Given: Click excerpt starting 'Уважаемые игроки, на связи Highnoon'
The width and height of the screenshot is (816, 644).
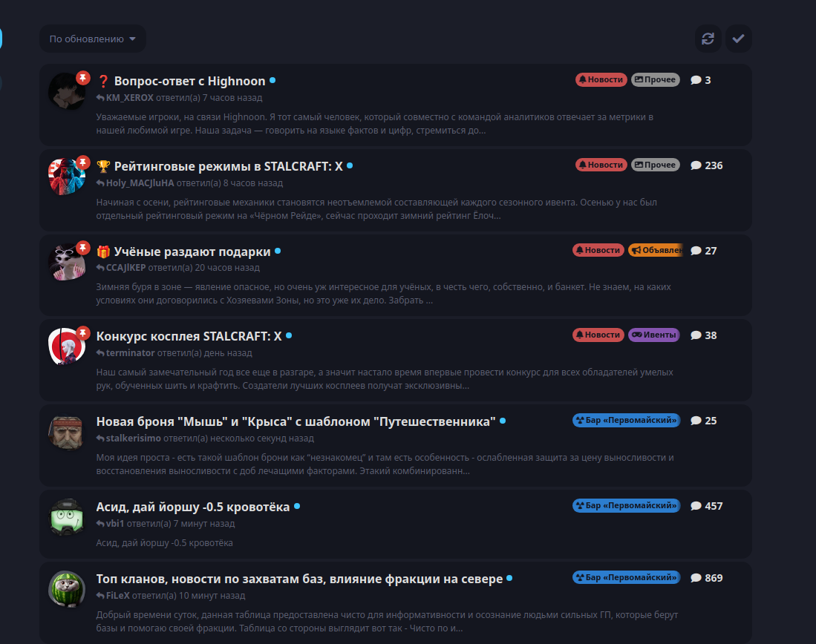Looking at the screenshot, I should tap(375, 124).
